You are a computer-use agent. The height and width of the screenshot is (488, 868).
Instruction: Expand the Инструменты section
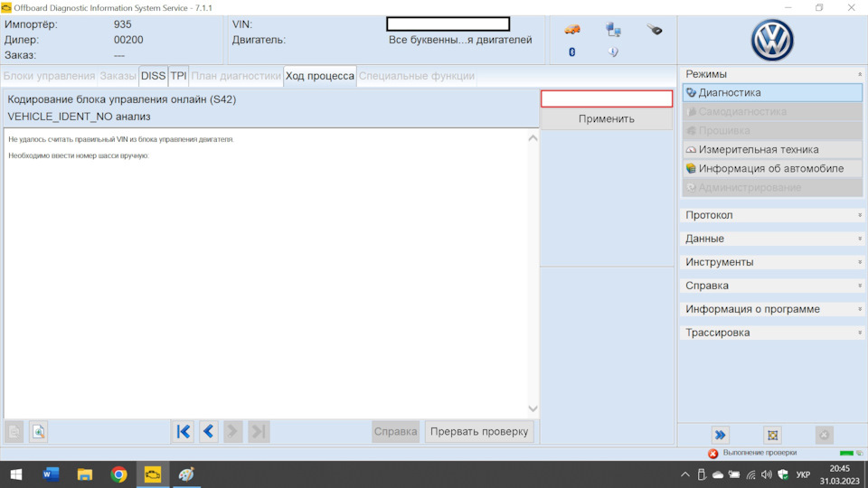tap(772, 262)
